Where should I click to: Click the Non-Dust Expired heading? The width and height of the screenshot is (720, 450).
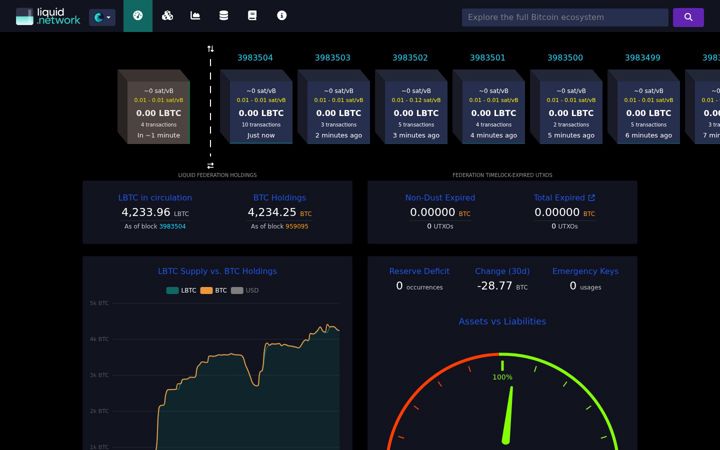440,197
